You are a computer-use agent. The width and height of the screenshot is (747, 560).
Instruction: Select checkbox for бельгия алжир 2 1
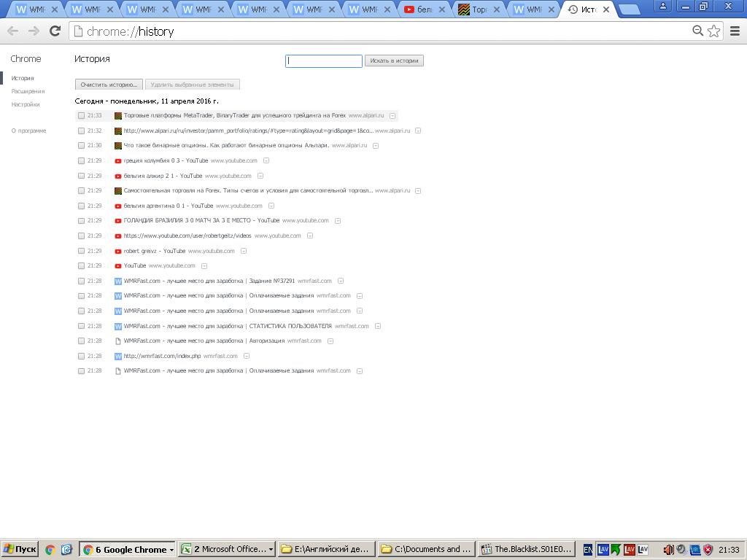[x=81, y=176]
